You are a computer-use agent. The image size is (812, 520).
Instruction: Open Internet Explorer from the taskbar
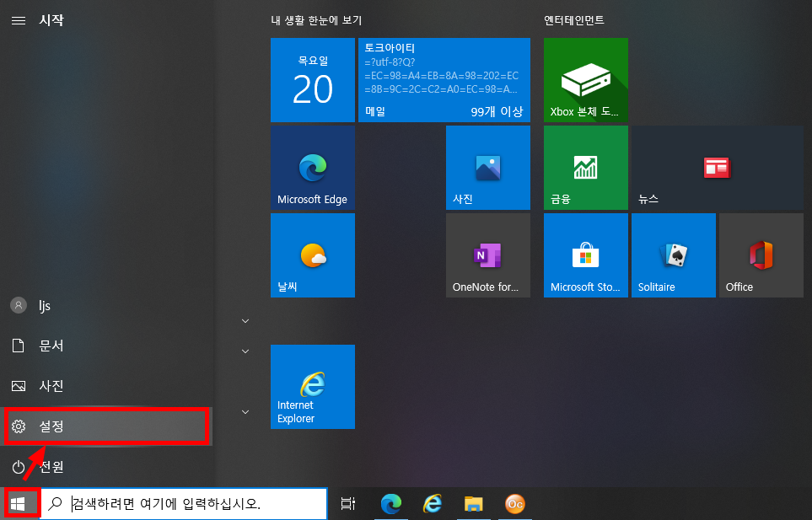(433, 503)
